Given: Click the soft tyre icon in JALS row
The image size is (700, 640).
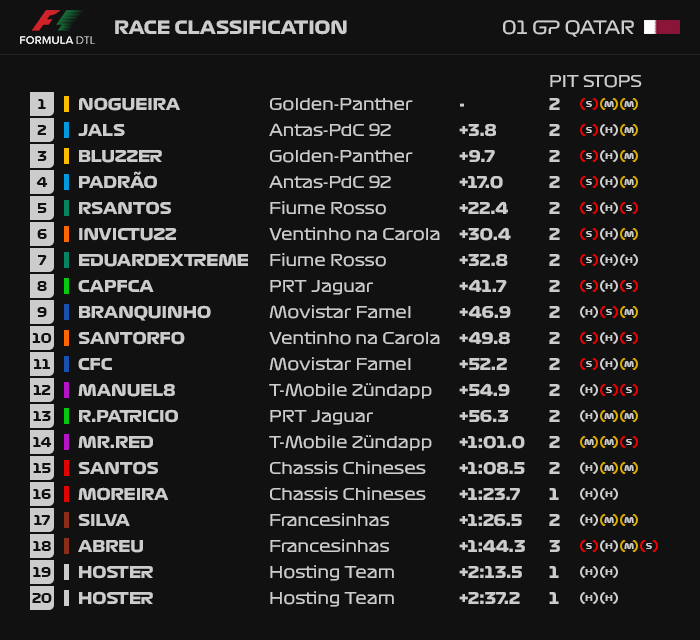Looking at the screenshot, I should 588,130.
